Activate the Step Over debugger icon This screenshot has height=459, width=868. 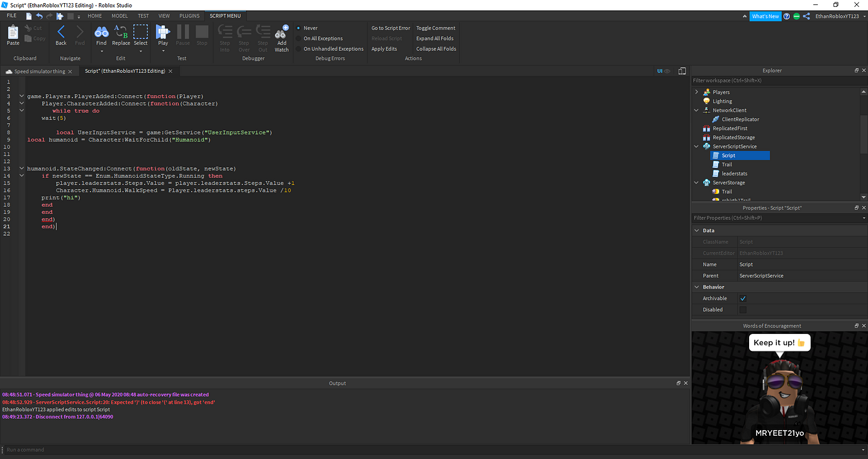(243, 35)
